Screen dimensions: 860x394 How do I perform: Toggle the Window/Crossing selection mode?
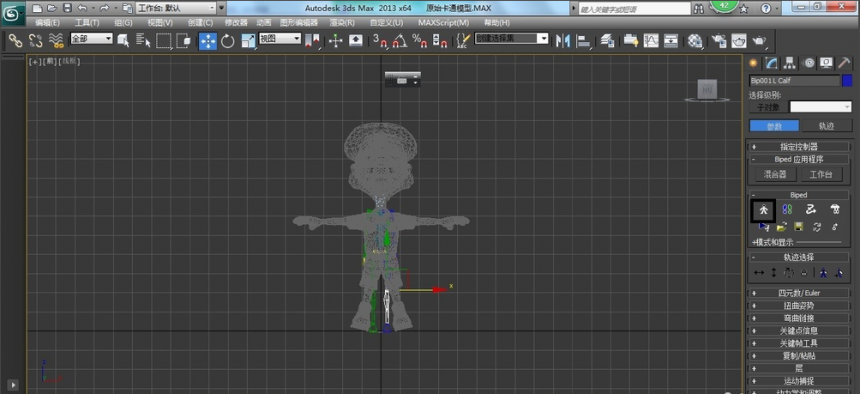183,40
